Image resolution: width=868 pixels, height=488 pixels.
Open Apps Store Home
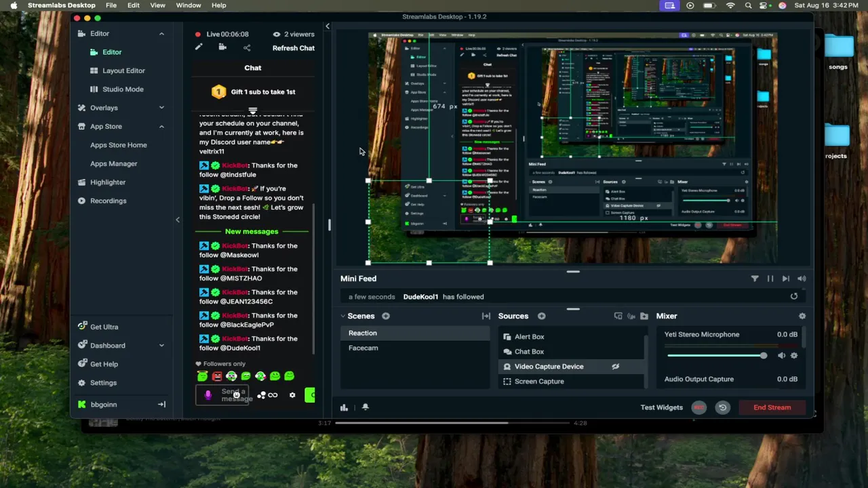click(x=119, y=145)
